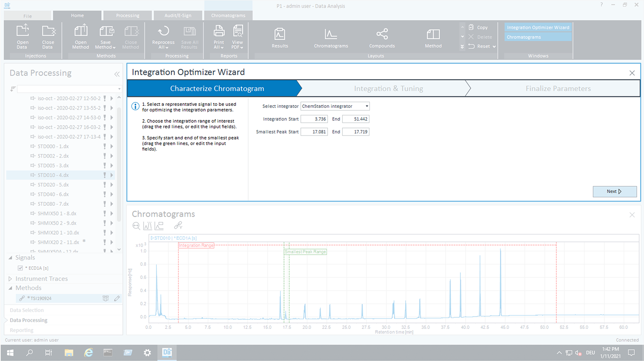The image size is (644, 361).
Task: Edit the TSI190924 method via pencil icon
Action: (x=117, y=298)
